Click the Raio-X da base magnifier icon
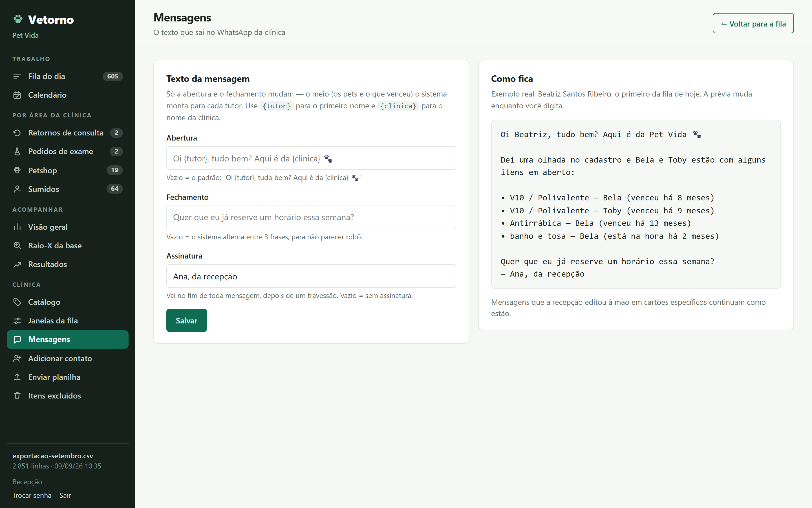812x508 pixels. click(17, 246)
